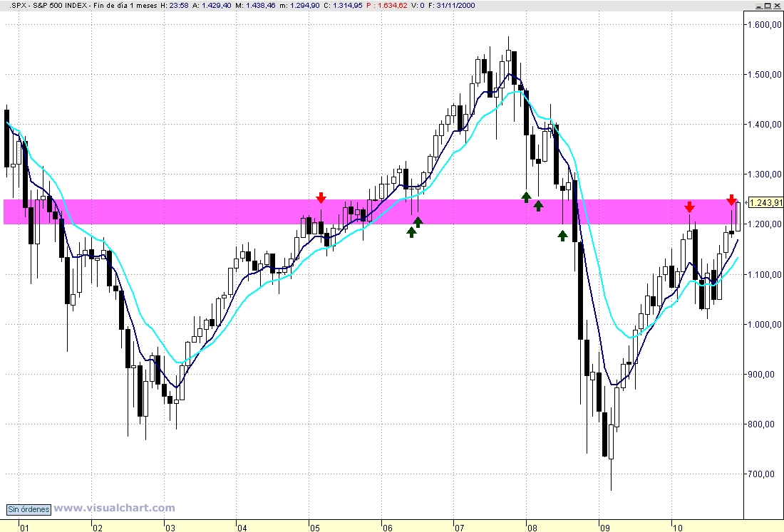Click the 1.500,00 price axis label

765,75
